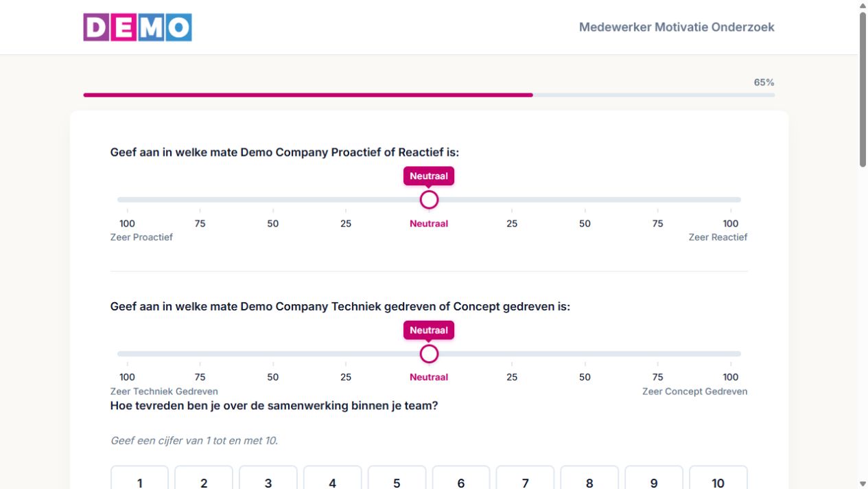Set Techniek slider to 100 Zeer Concept Gedreven
868x489 pixels.
(x=731, y=354)
